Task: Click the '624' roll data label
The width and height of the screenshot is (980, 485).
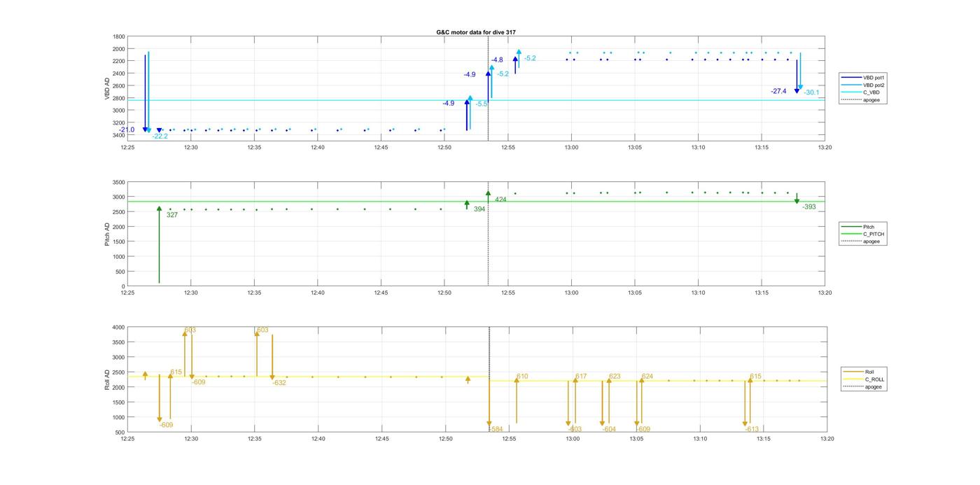Action: coord(647,377)
